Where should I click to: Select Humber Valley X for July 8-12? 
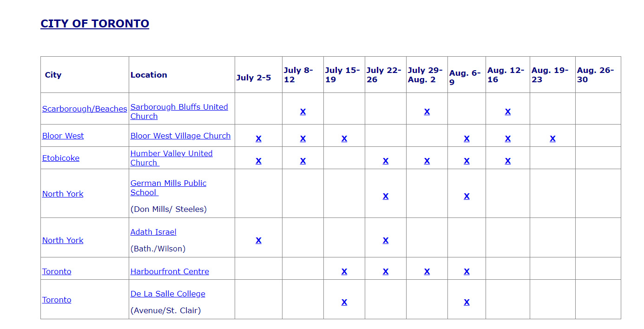click(x=303, y=161)
